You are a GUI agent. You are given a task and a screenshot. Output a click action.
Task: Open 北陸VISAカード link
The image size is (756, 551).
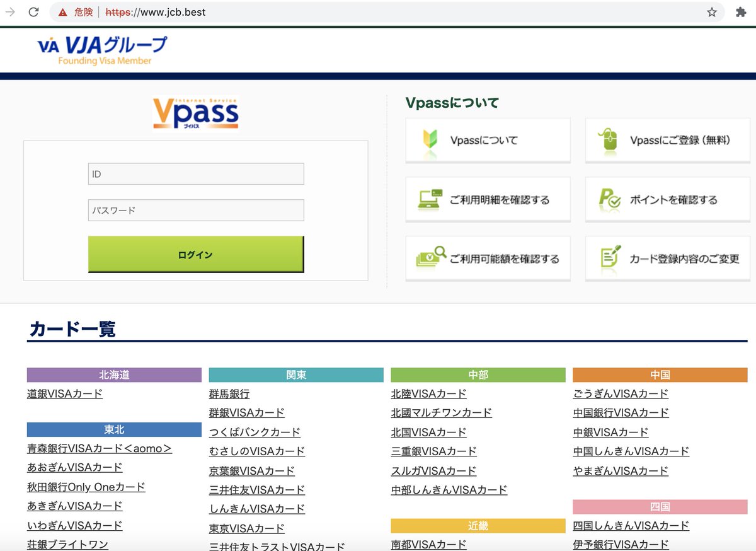[429, 393]
